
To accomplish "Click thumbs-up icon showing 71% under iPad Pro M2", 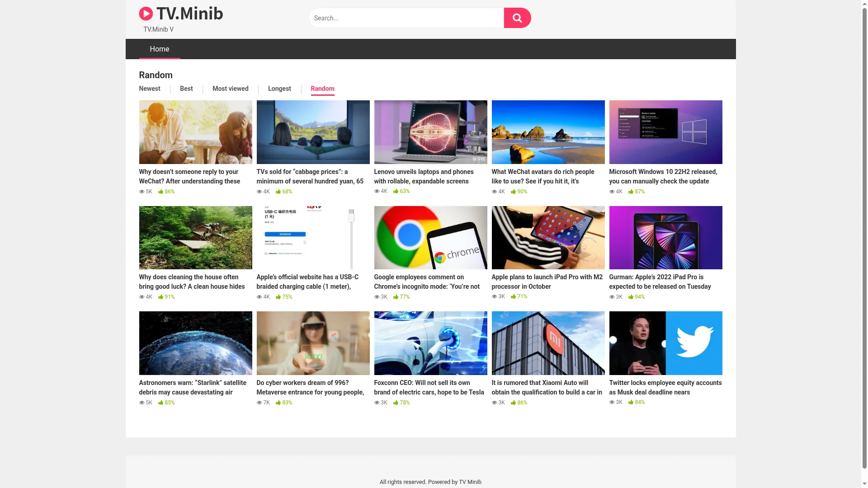I will (513, 296).
